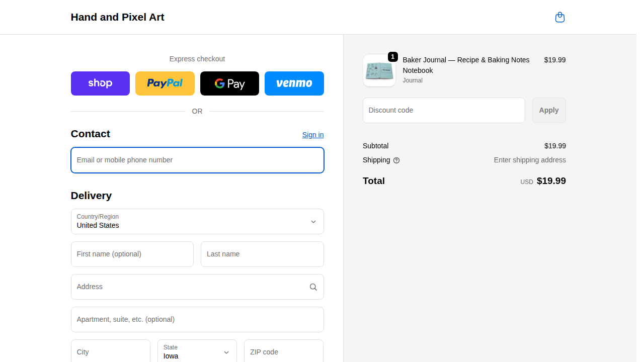Pay with Shop Pay express button
Viewport: 644px width, 362px height.
(100, 83)
